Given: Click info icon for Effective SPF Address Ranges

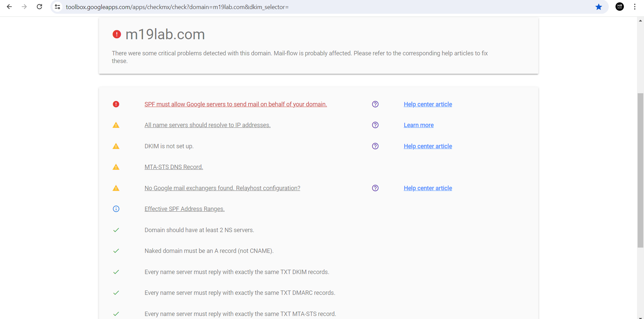Looking at the screenshot, I should [x=116, y=209].
